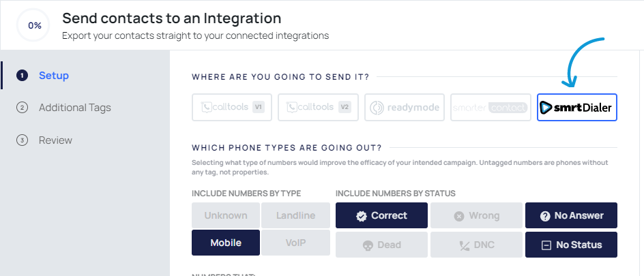
Task: Enable the Landline phone type
Action: 295,215
